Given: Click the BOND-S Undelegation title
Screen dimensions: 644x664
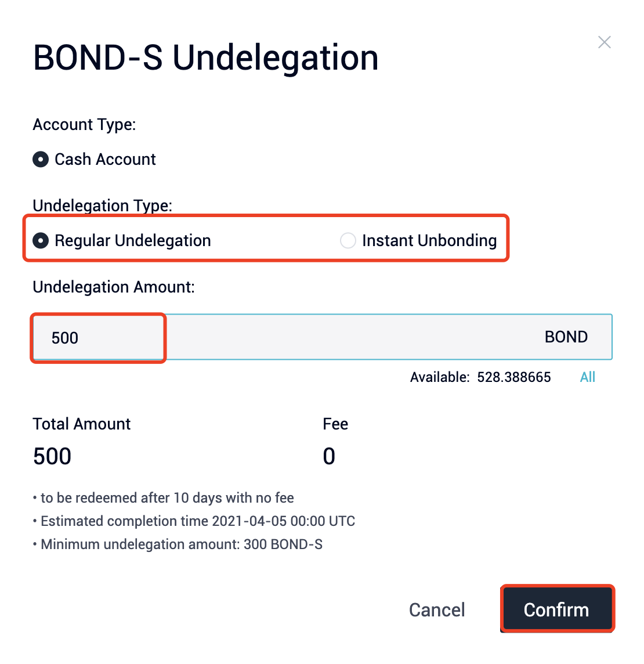Looking at the screenshot, I should 205,57.
